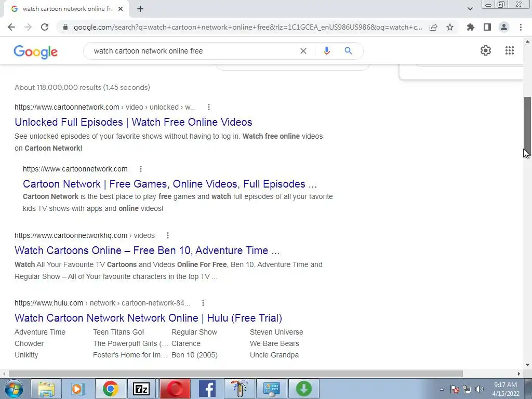Open the Windows Start menu
Screen dimensions: 532x399
click(x=14, y=389)
